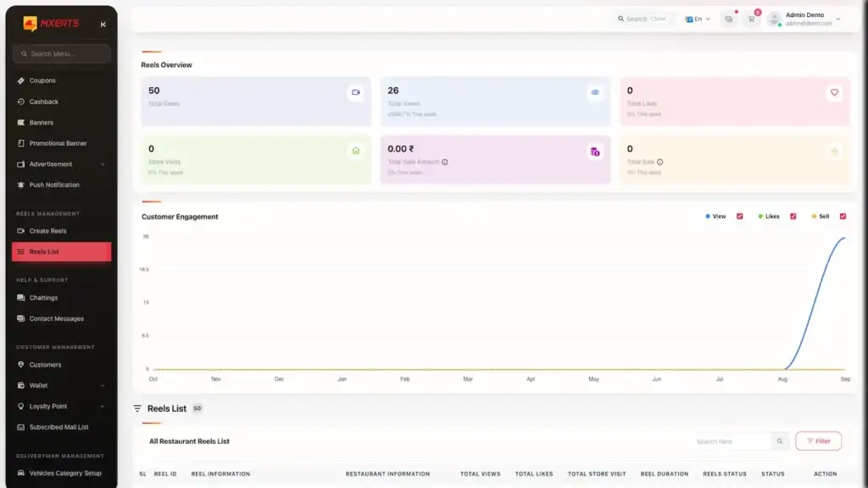Screen dimensions: 868x488
Task: Click the Cashback sidebar icon
Action: click(x=21, y=102)
